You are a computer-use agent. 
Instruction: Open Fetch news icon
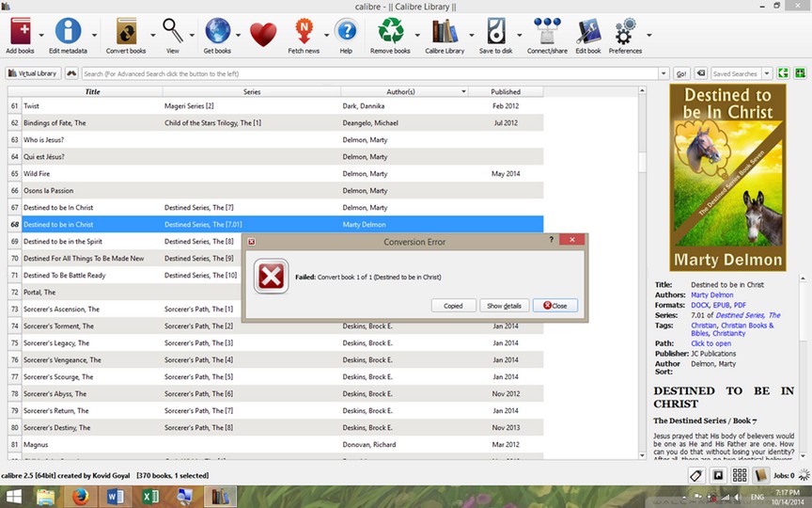click(x=304, y=31)
